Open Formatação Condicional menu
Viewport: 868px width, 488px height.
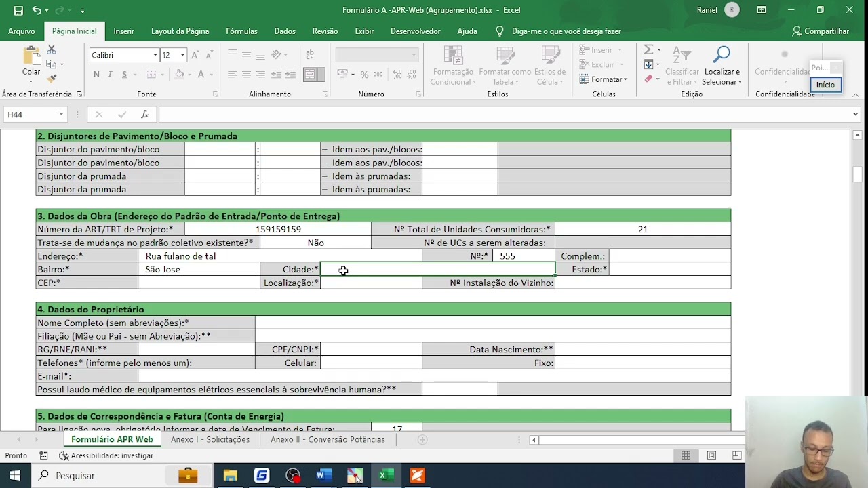[x=453, y=66]
